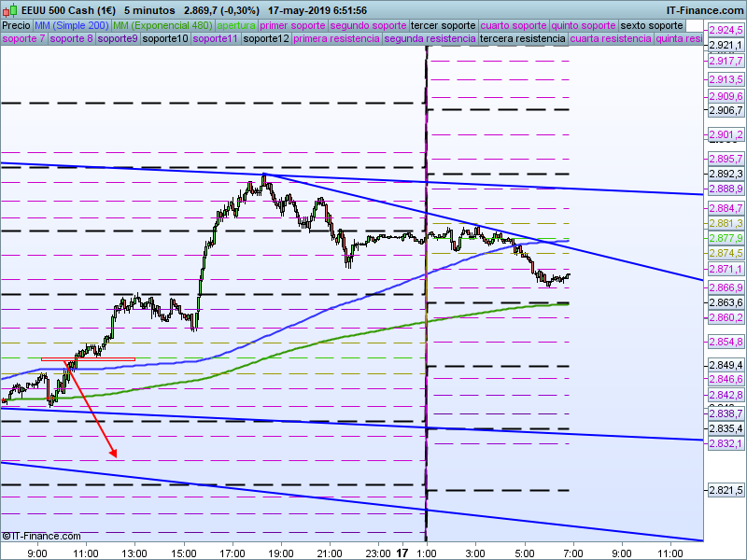
Task: Click the 5 minutos timeframe text
Action: coord(149,10)
